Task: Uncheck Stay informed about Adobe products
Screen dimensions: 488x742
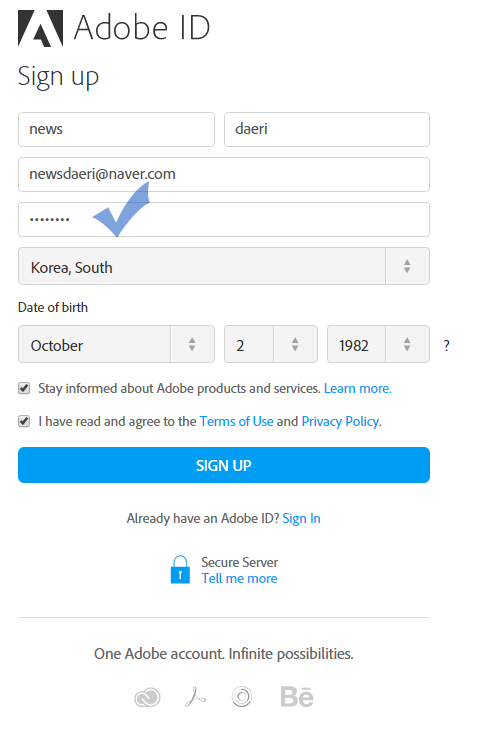Action: [x=24, y=389]
